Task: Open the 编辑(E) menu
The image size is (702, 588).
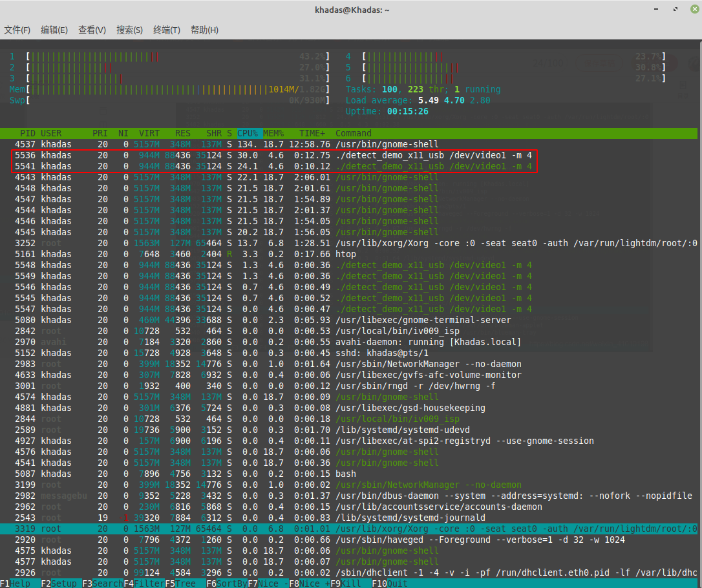Action: (x=54, y=30)
